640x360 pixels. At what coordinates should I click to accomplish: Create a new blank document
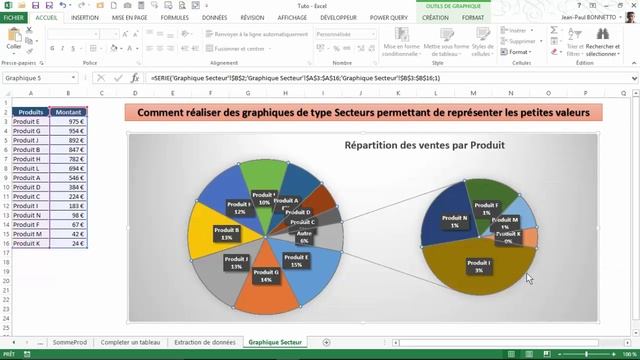pyautogui.click(x=114, y=6)
